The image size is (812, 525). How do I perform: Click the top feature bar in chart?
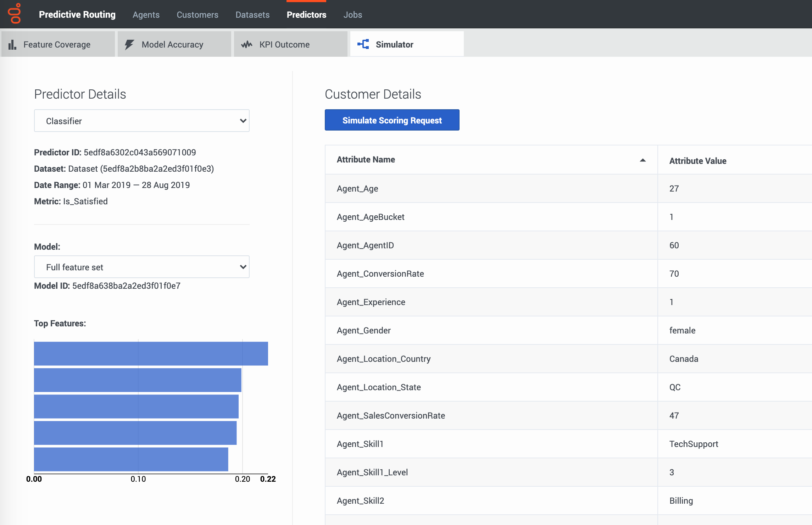pos(151,353)
